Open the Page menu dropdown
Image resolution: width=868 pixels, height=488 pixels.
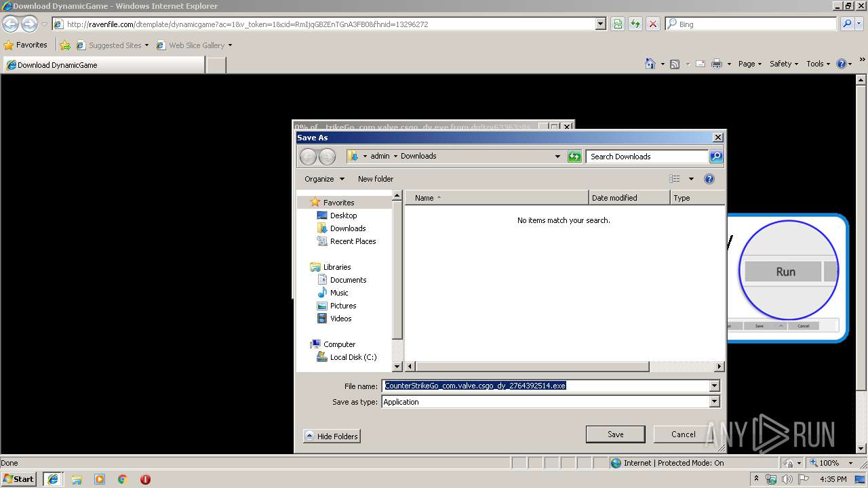(749, 64)
